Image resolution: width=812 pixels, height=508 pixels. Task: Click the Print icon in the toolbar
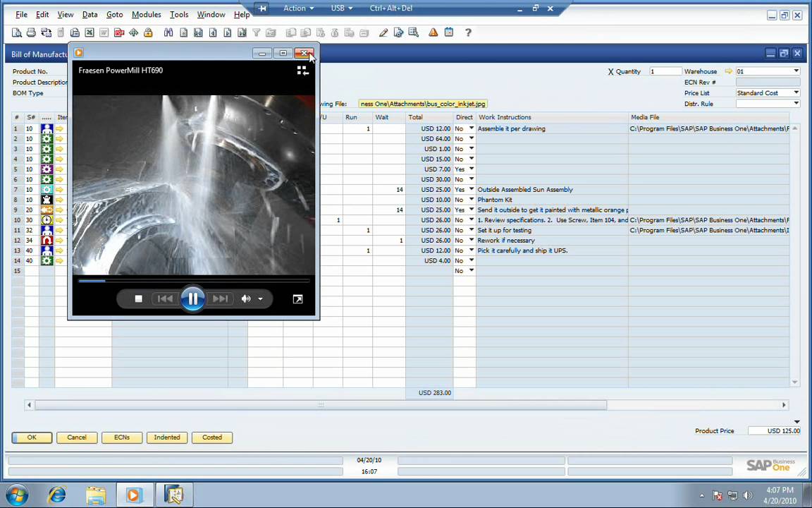(31, 32)
